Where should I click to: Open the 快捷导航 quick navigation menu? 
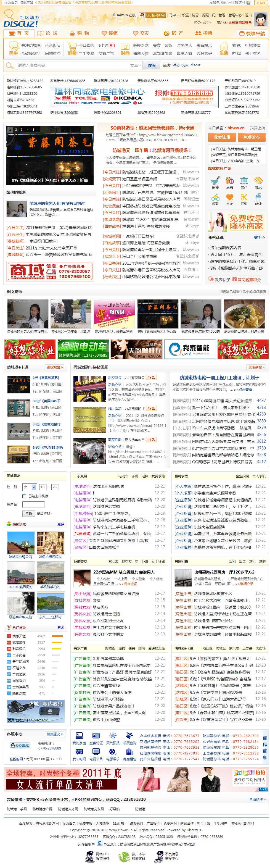(253, 33)
